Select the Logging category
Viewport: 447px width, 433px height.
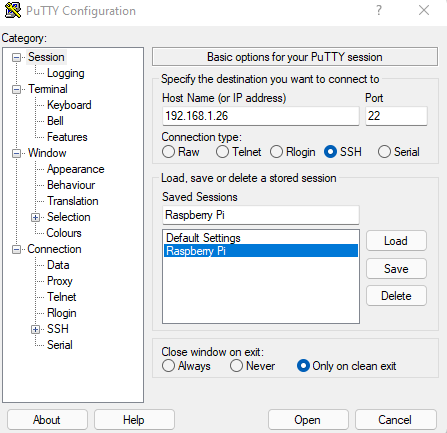point(66,73)
